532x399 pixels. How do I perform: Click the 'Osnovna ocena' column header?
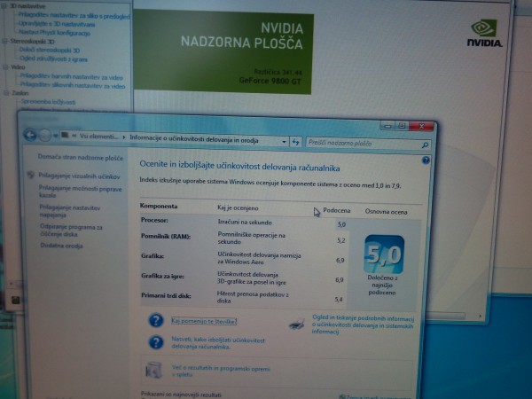click(x=386, y=212)
